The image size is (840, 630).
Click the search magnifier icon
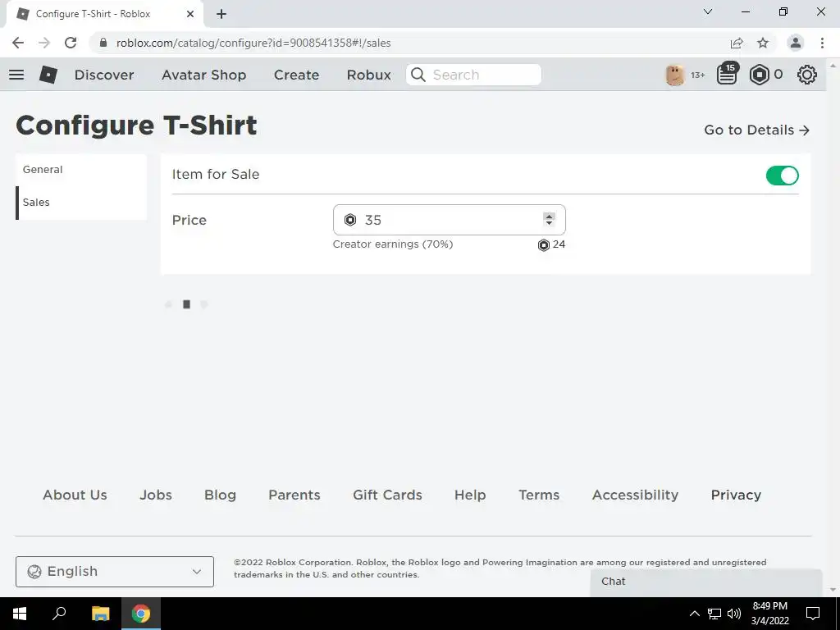418,75
